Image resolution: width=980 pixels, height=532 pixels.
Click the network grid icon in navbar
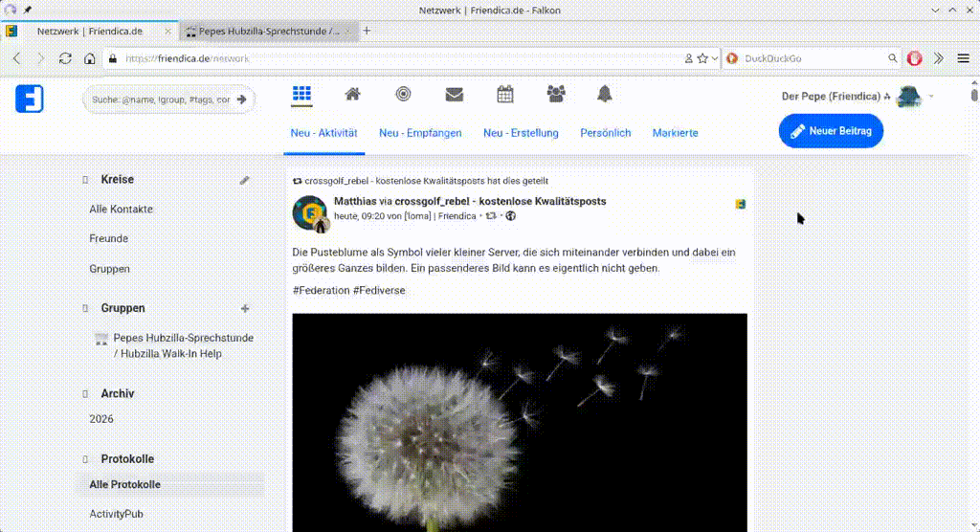[301, 95]
